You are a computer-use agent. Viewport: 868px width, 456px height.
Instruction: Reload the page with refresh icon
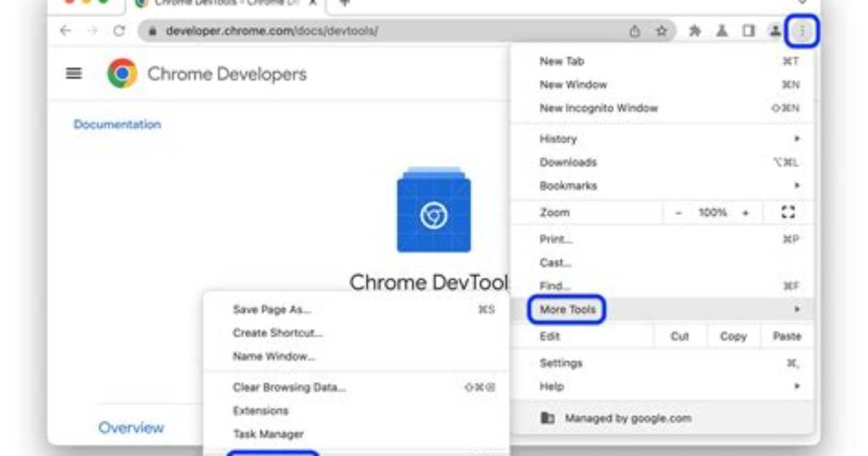[x=119, y=30]
